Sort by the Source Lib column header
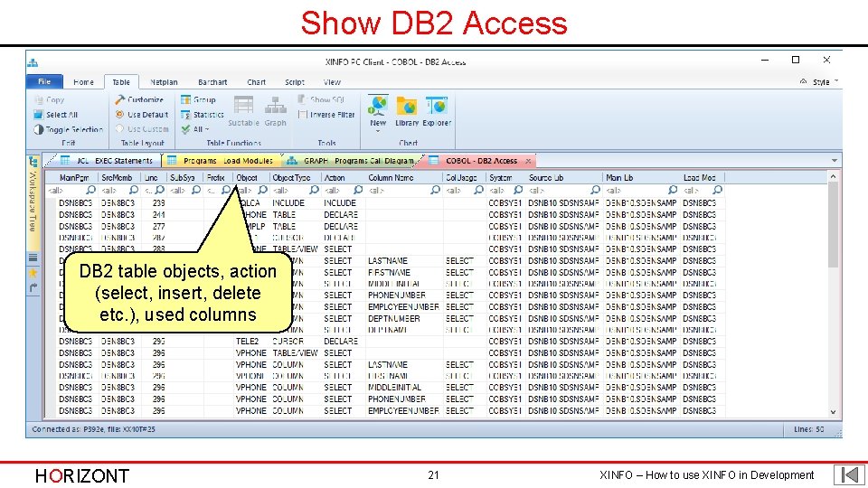 click(x=563, y=178)
